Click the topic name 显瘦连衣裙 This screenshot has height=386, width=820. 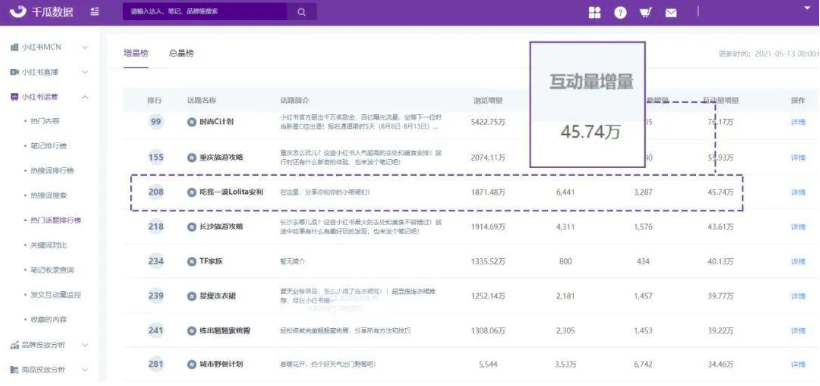[218, 296]
